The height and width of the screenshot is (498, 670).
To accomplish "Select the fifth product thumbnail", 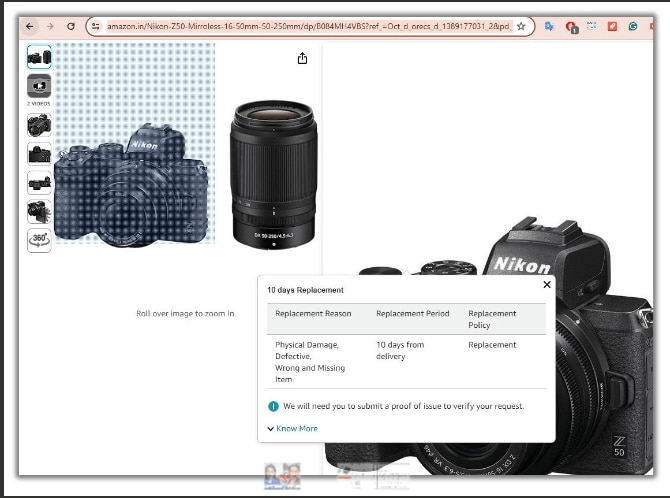I will tap(39, 183).
